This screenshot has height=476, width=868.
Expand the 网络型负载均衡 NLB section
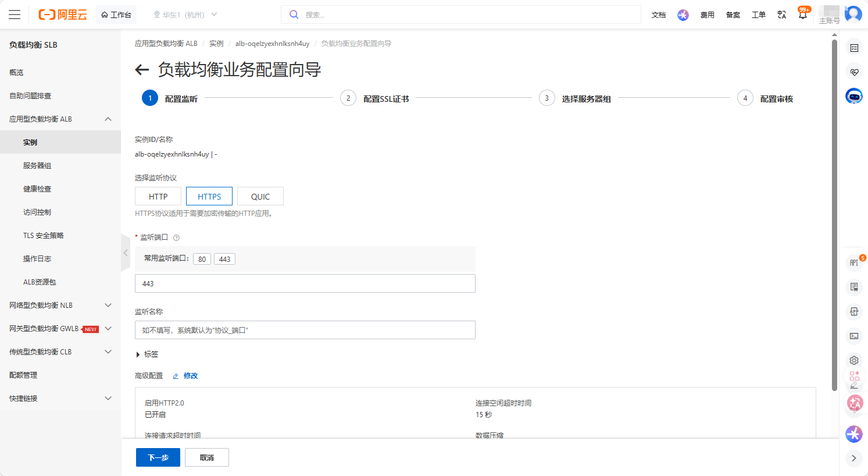point(60,306)
